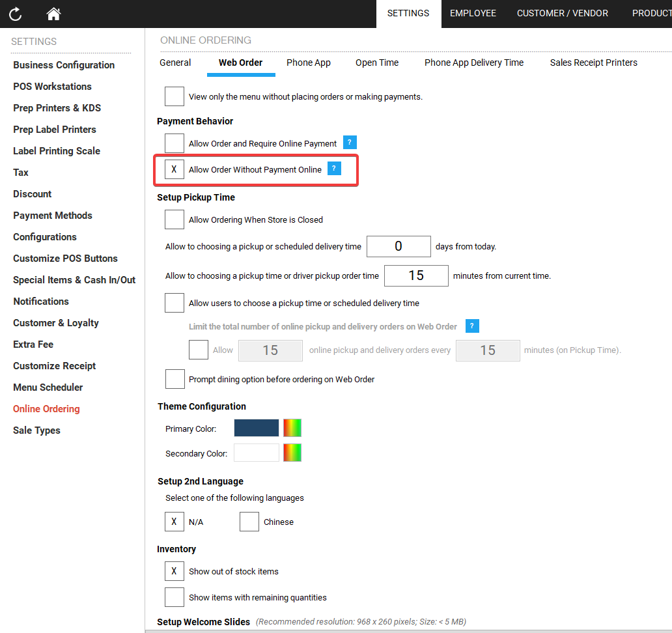Screen dimensions: 672x633
Task: Select the Primary Color swatch
Action: [256, 428]
